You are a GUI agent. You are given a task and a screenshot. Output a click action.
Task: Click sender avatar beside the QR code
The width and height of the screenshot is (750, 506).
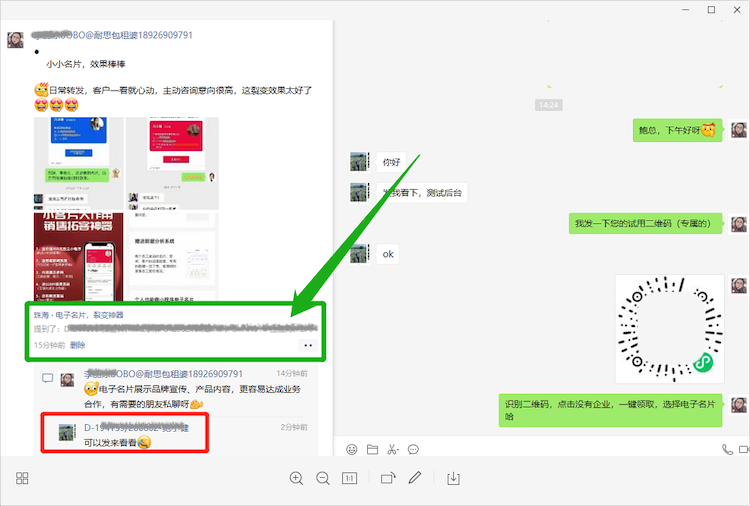click(739, 286)
